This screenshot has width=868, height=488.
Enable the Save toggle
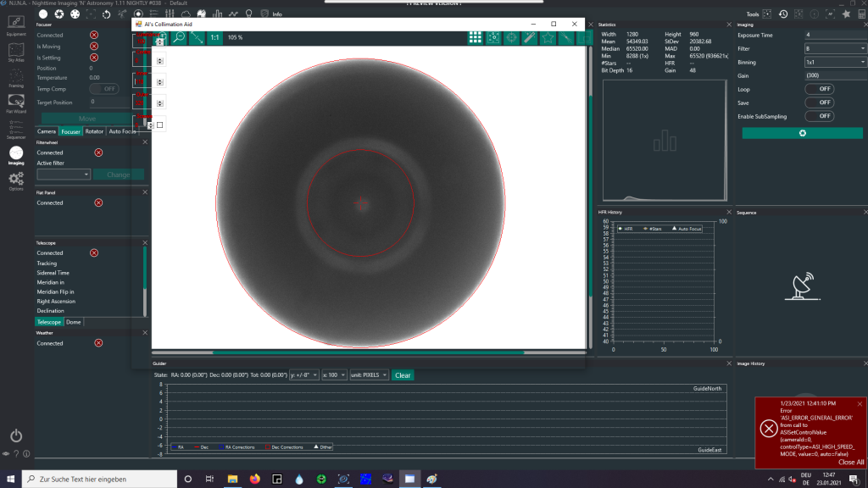821,103
